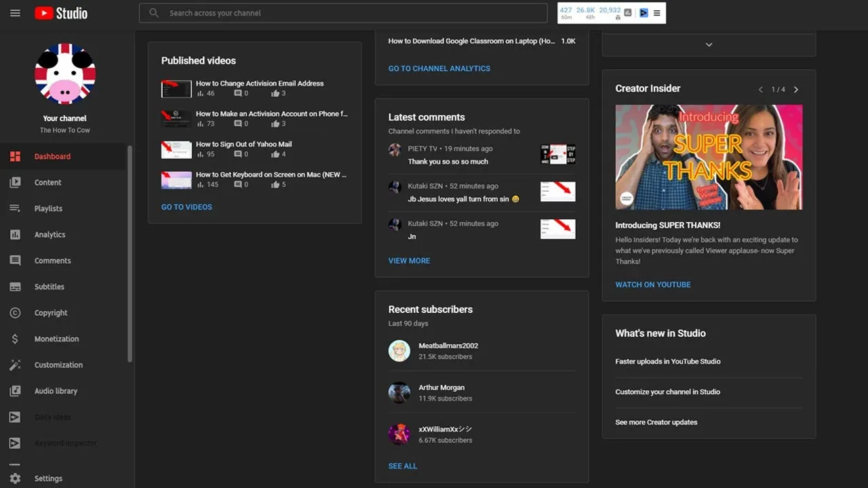Viewport: 868px width, 488px height.
Task: Click SEE ALL recent subscribers
Action: pos(402,466)
